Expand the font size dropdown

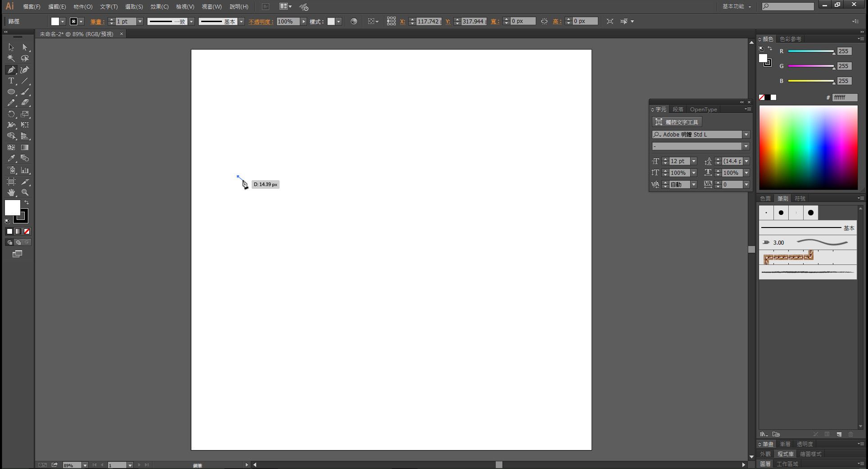click(694, 161)
